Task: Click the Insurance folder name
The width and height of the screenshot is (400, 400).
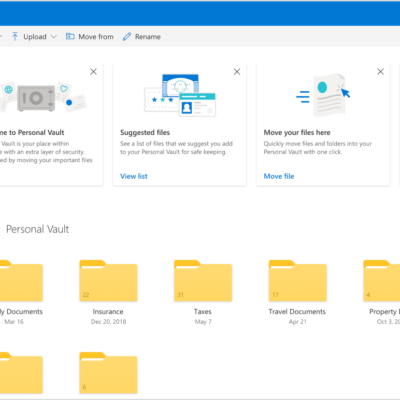Action: click(x=108, y=312)
